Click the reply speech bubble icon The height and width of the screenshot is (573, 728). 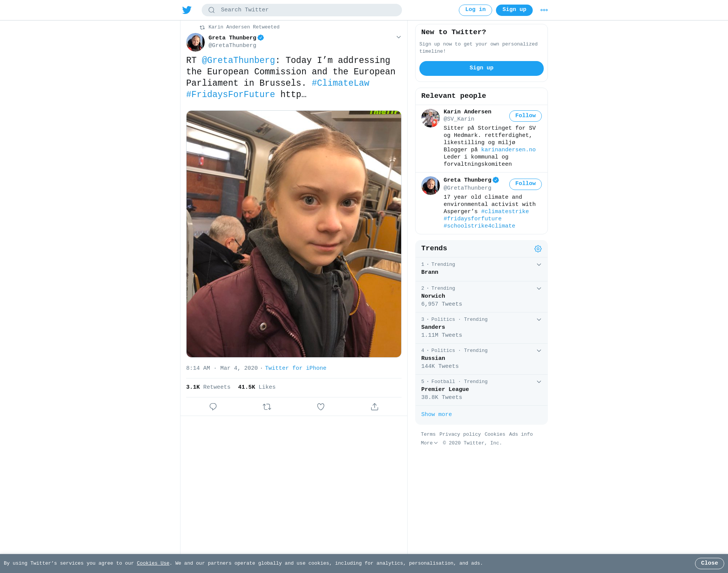(213, 407)
